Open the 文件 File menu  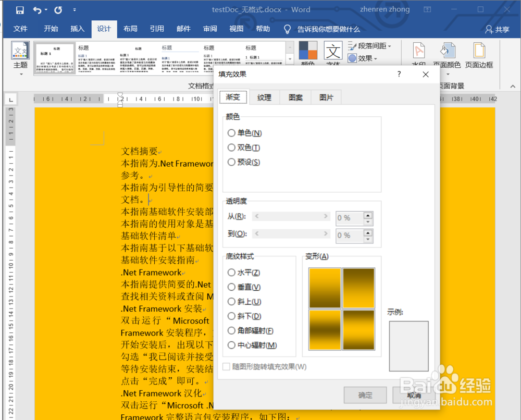point(20,29)
